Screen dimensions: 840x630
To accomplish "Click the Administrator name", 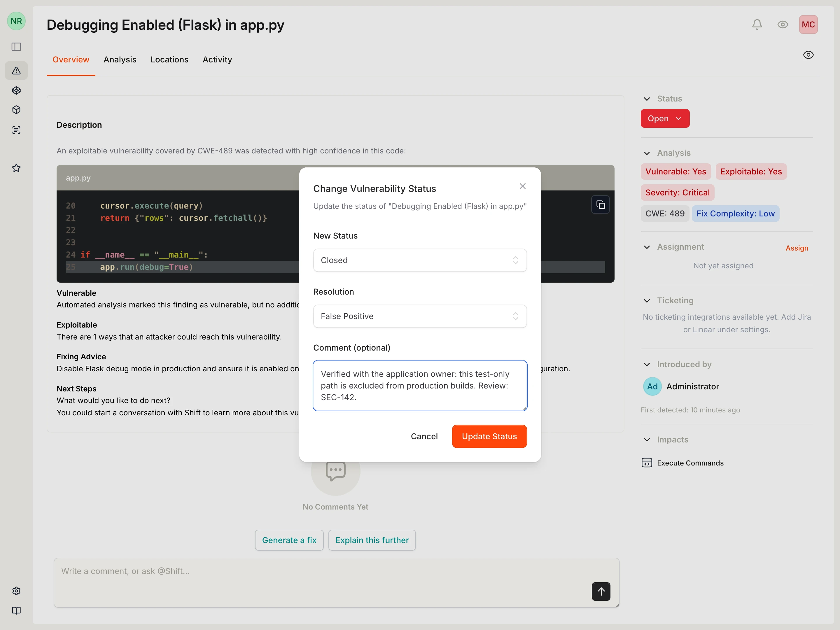I will pyautogui.click(x=693, y=386).
